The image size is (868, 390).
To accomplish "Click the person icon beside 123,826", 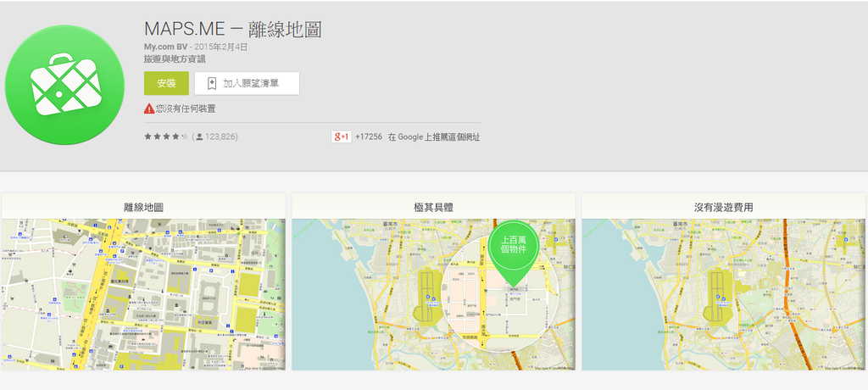I will pos(198,136).
